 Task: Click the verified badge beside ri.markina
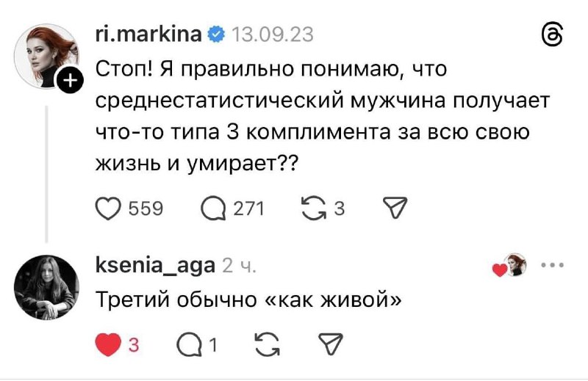tap(217, 33)
